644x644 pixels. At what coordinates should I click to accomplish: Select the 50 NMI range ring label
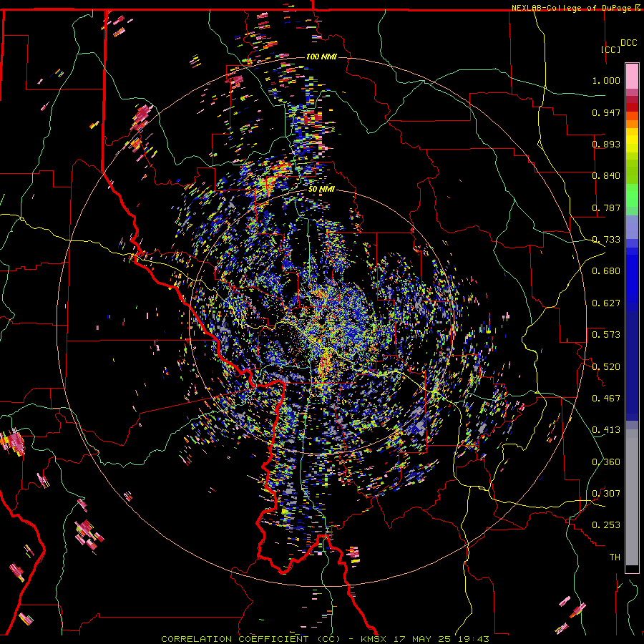pos(321,189)
